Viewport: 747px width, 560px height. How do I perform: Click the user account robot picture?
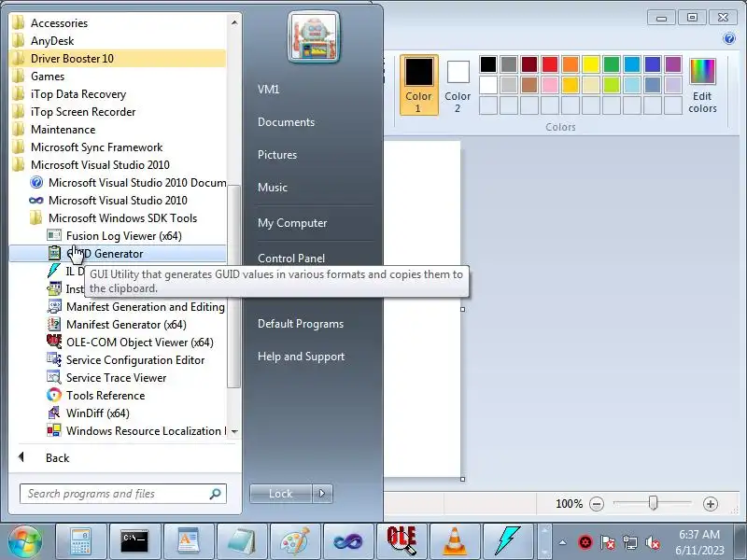(314, 37)
